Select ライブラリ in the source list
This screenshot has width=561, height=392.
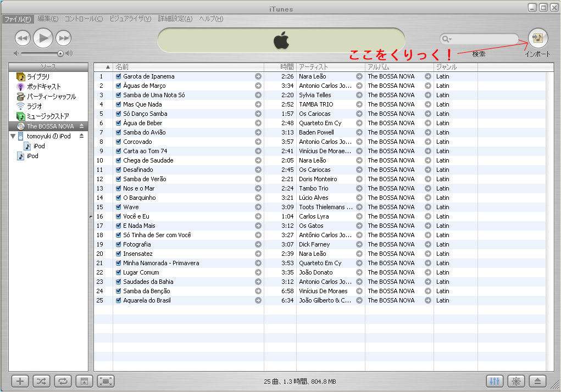click(38, 76)
